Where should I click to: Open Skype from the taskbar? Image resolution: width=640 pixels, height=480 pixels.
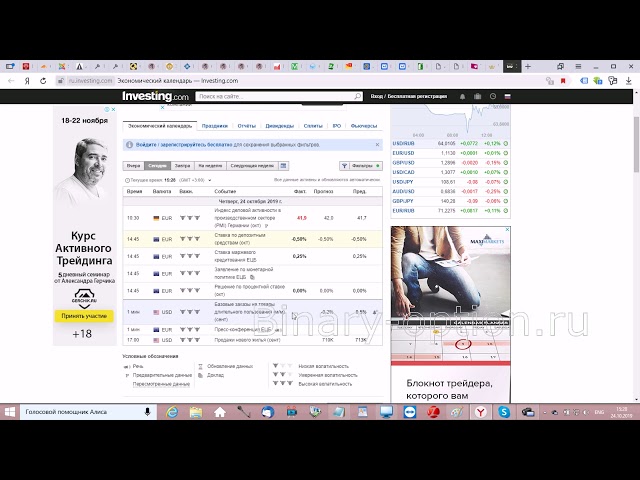coord(504,411)
